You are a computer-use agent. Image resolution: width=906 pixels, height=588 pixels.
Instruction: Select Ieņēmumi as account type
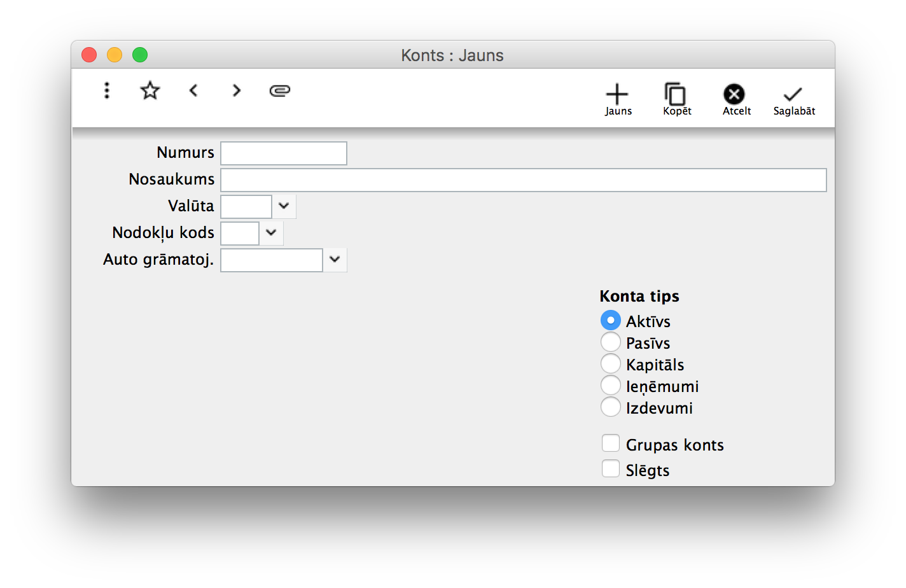[x=611, y=386]
